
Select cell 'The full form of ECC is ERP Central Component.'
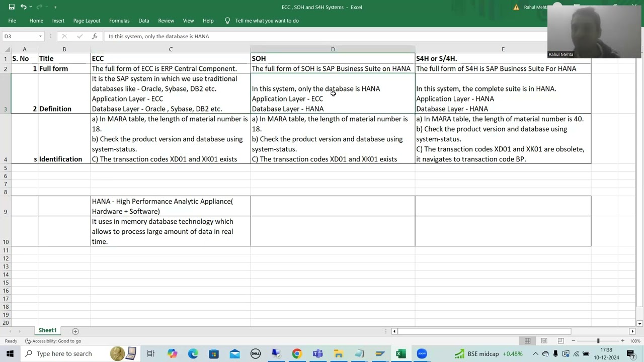171,68
